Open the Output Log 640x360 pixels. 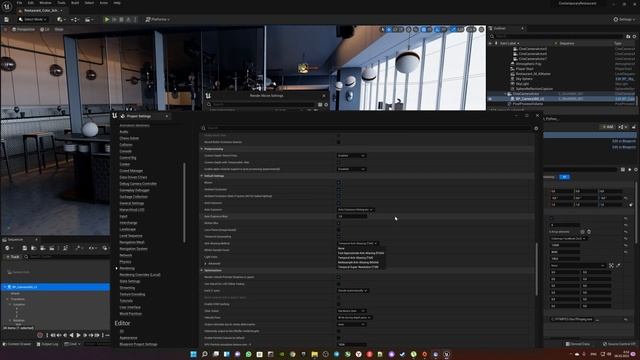[48, 344]
